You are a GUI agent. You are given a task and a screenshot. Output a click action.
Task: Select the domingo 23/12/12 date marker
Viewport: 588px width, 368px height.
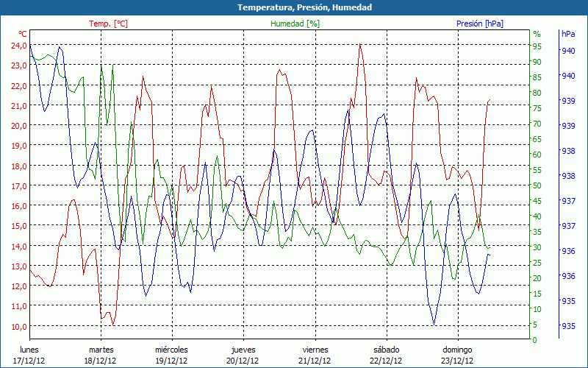458,355
